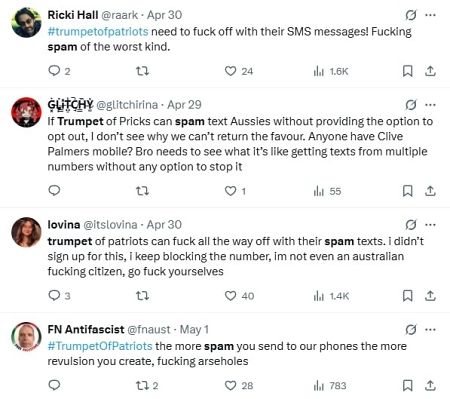The image size is (450, 399).
Task: Bookmark Ricki Hall's tweet
Action: pyautogui.click(x=408, y=71)
